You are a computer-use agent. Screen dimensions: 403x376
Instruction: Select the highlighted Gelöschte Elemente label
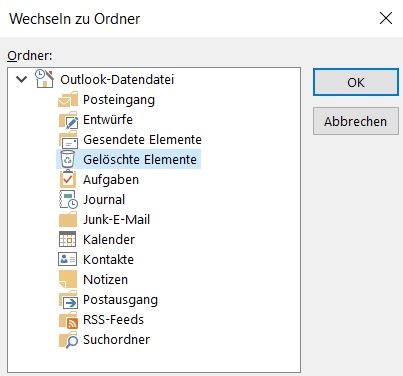[x=140, y=159]
